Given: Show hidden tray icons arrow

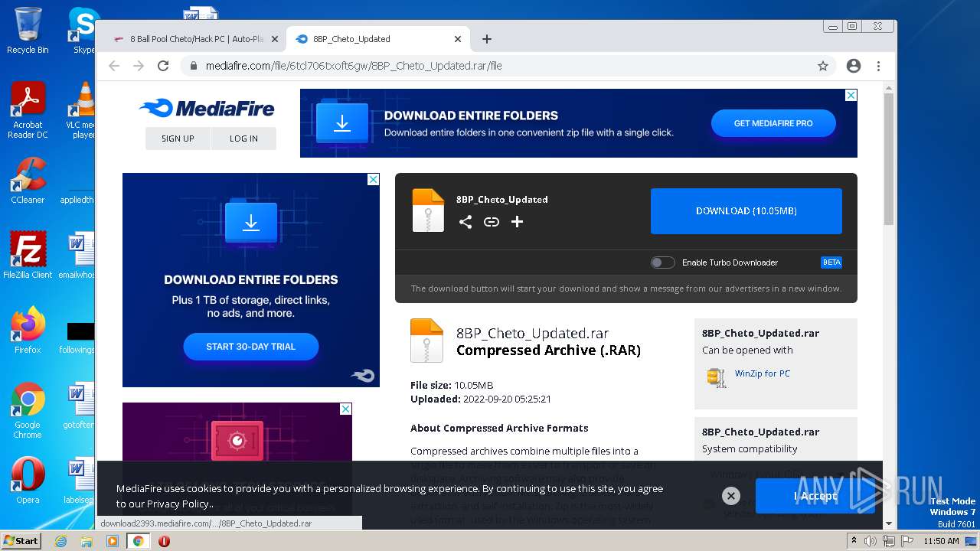Looking at the screenshot, I should click(854, 541).
